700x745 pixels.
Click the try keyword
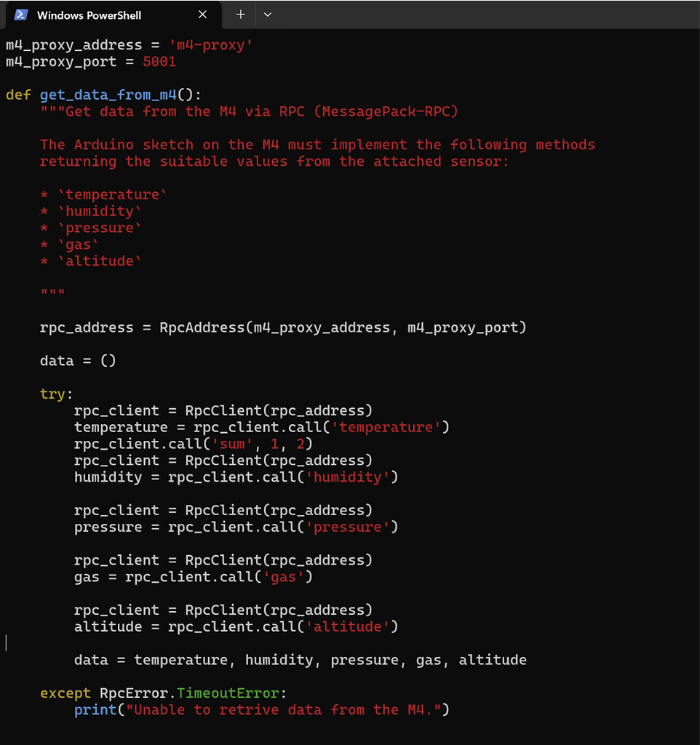pyautogui.click(x=54, y=394)
